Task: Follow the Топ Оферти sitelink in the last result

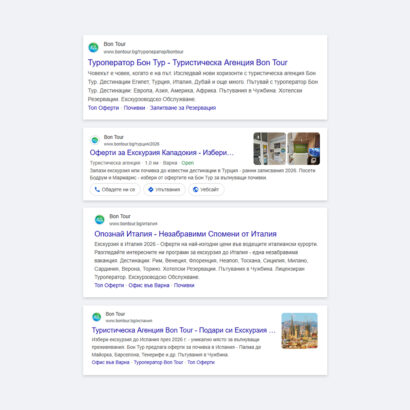Action: point(201,362)
